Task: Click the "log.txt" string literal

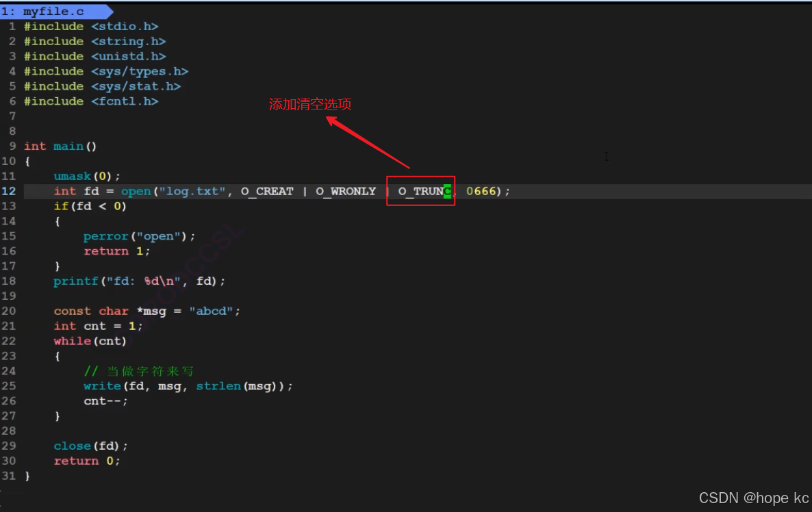Action: [192, 191]
